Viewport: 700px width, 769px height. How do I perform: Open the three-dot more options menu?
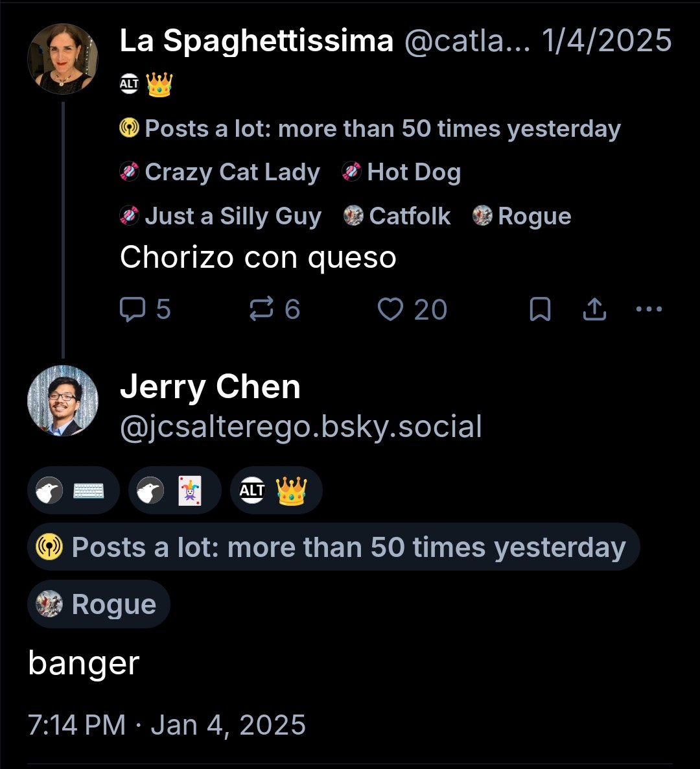[x=649, y=310]
